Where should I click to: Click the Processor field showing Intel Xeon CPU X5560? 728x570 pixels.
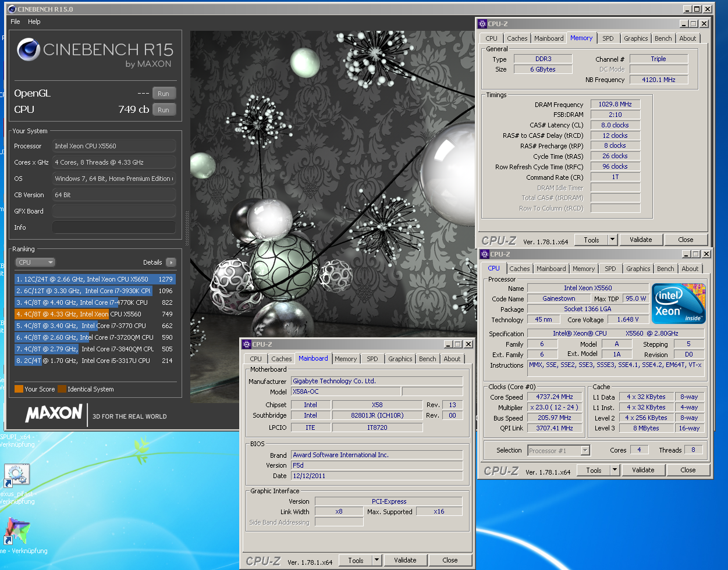114,146
